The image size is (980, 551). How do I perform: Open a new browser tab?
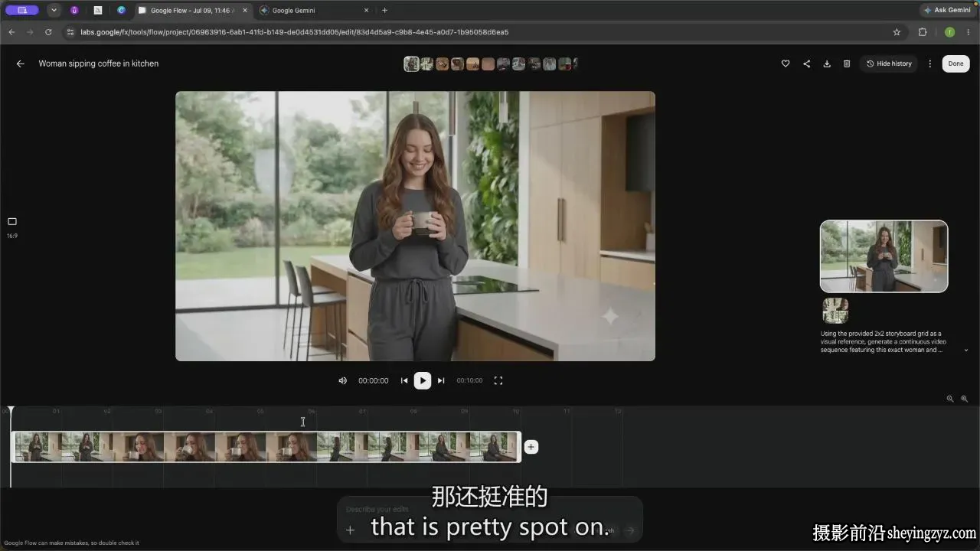384,11
